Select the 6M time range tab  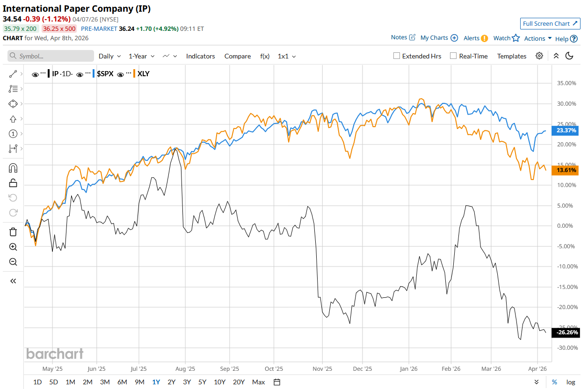pos(122,382)
